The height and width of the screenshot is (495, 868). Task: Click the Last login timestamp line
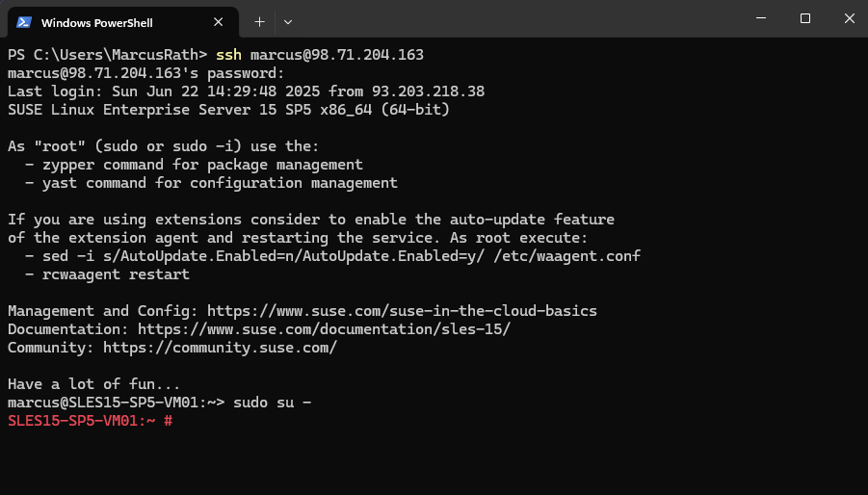(x=246, y=91)
